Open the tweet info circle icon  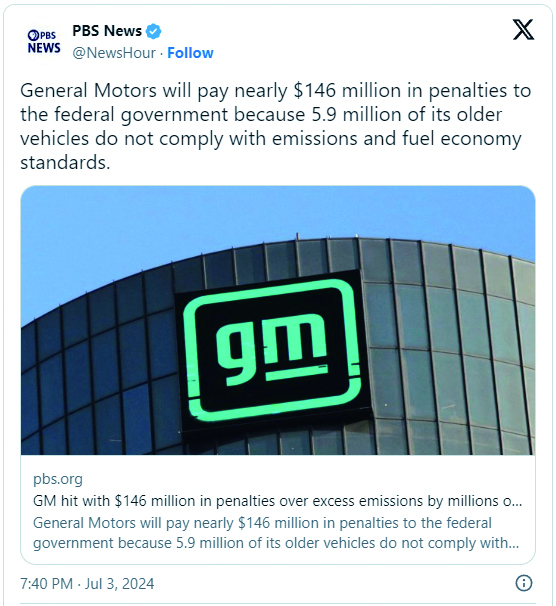(x=524, y=583)
